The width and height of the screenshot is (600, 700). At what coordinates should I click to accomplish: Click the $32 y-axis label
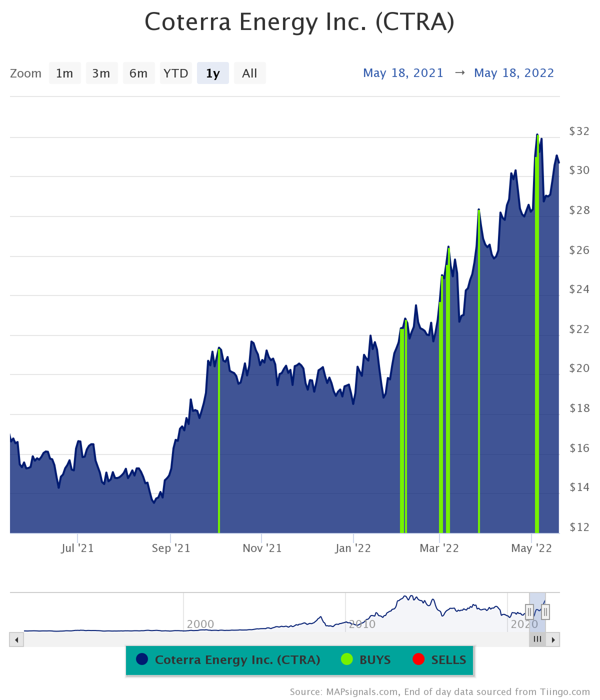579,131
